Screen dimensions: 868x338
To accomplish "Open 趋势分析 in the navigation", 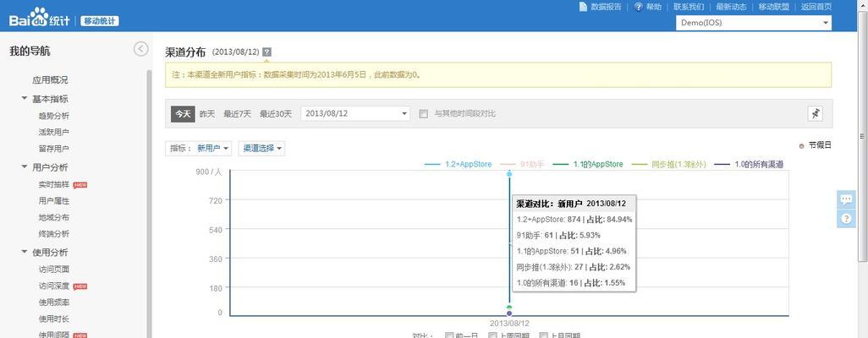I will (53, 116).
